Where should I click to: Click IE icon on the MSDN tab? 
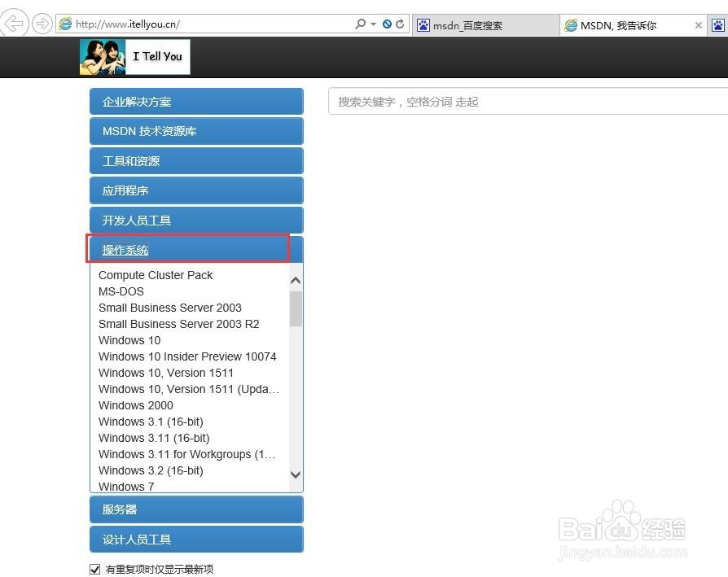point(571,25)
